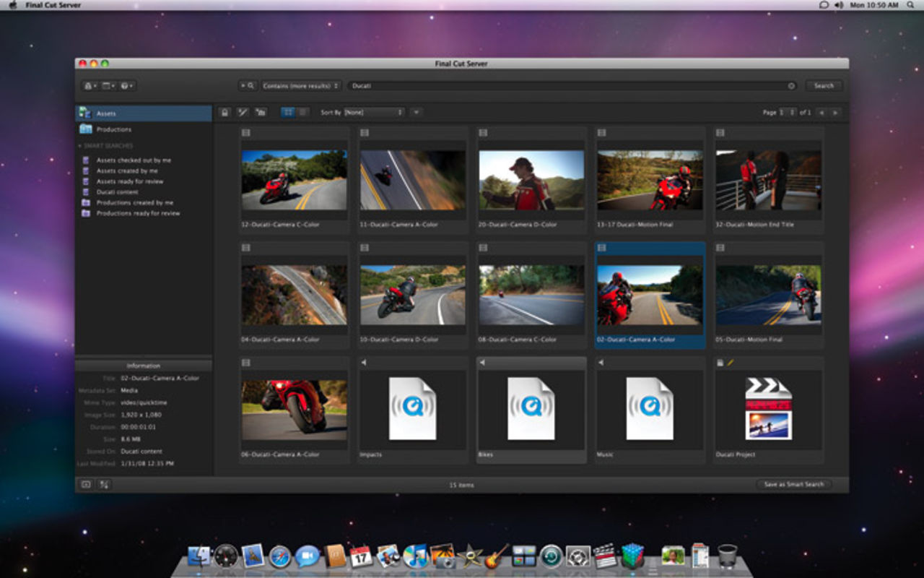The width and height of the screenshot is (924, 578).
Task: Select the 13-17 Ducati-Motion Final thumbnail
Action: pyautogui.click(x=649, y=179)
